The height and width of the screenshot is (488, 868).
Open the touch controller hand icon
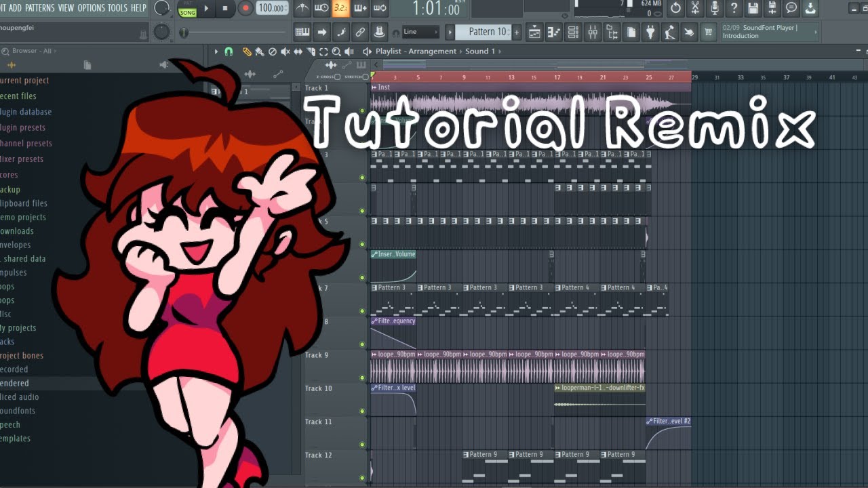(x=689, y=32)
